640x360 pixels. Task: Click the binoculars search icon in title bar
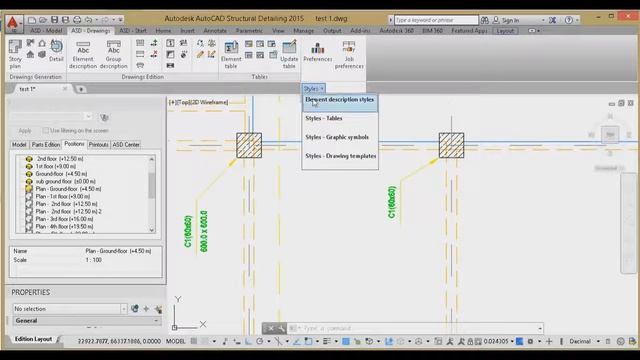[x=484, y=20]
